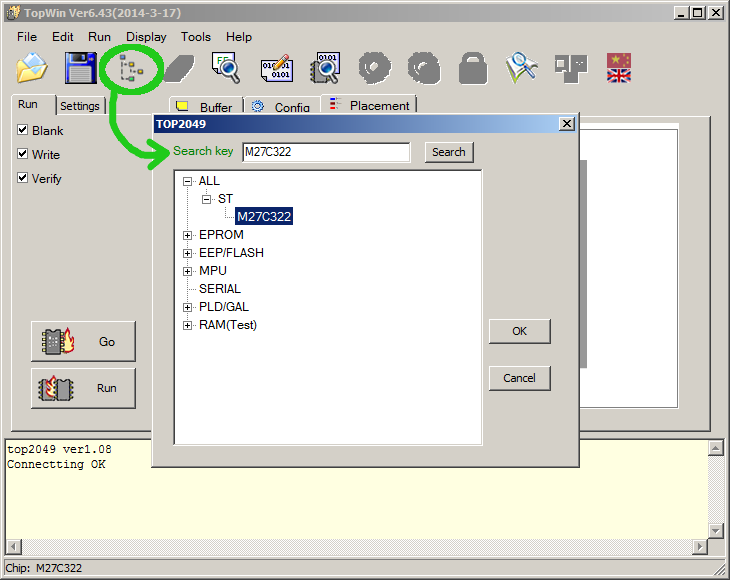Toggle the Write checkbox

point(22,154)
